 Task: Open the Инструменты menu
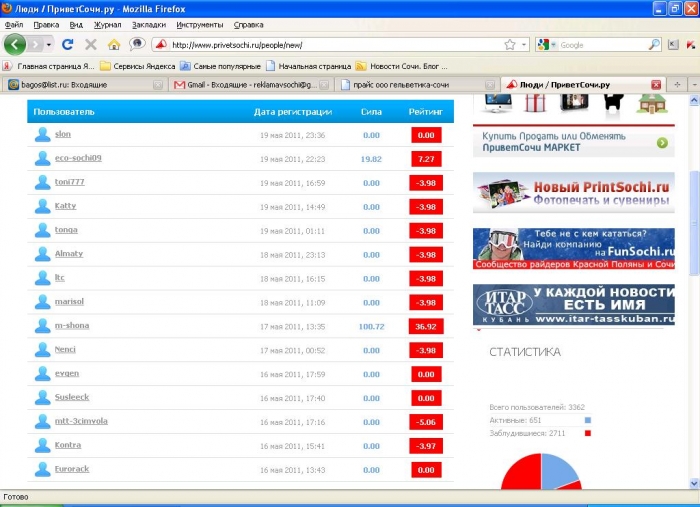pos(200,23)
